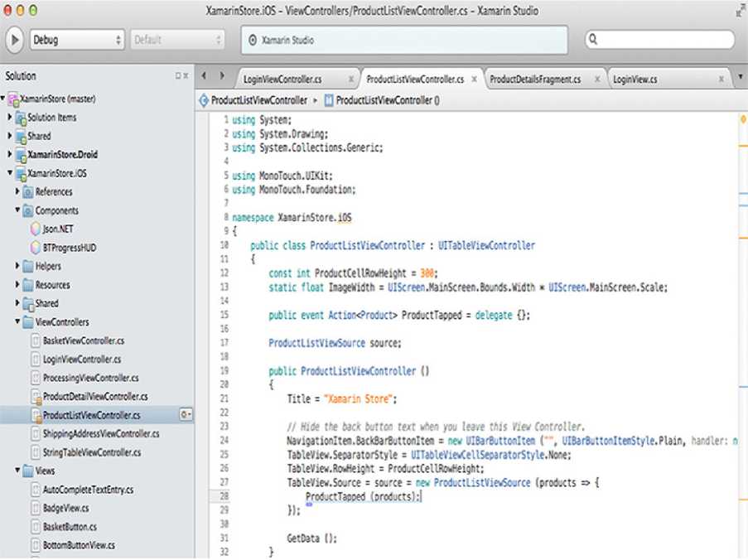Click the BTProgressHUD component icon

click(x=35, y=248)
